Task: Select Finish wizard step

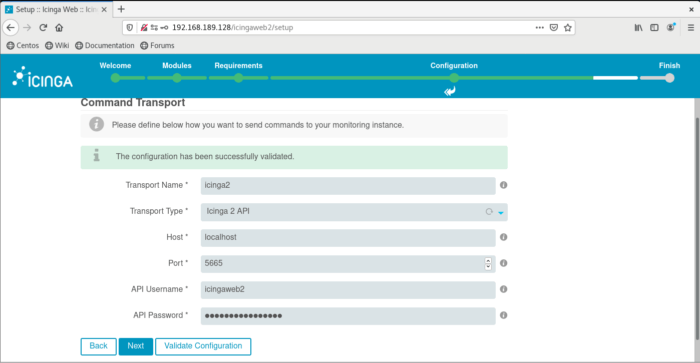Action: 669,71
